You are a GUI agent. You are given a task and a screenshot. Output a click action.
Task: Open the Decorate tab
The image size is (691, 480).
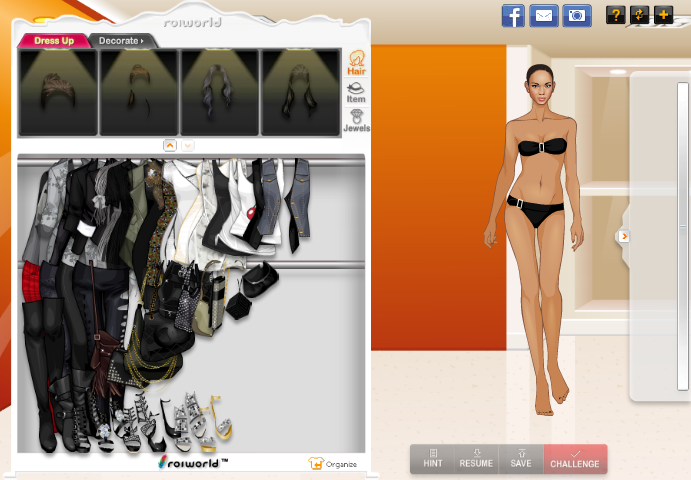pyautogui.click(x=120, y=41)
